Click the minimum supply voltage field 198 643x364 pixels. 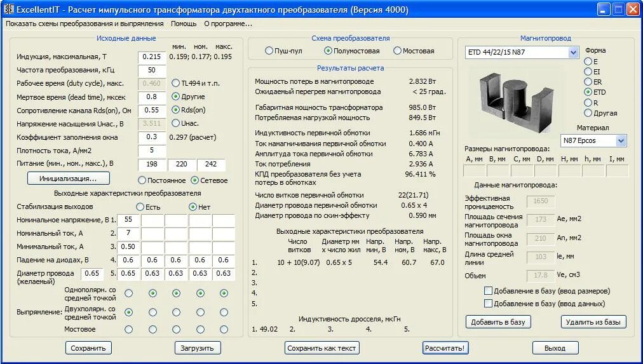click(152, 164)
